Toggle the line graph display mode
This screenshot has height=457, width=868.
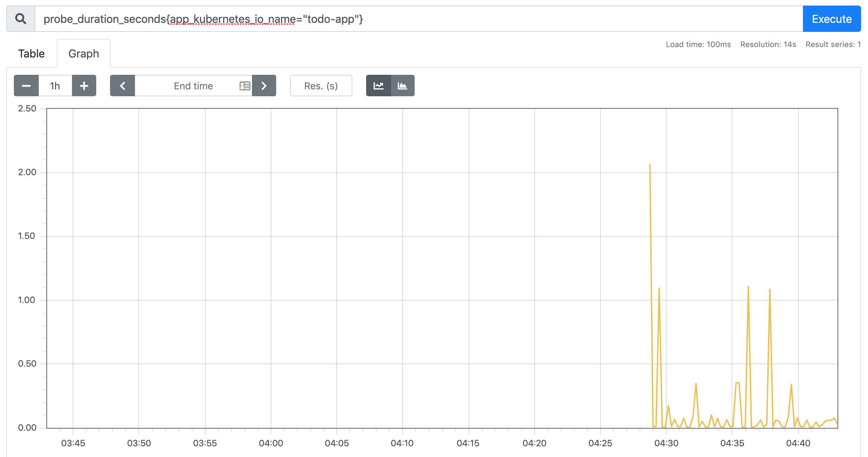click(379, 86)
